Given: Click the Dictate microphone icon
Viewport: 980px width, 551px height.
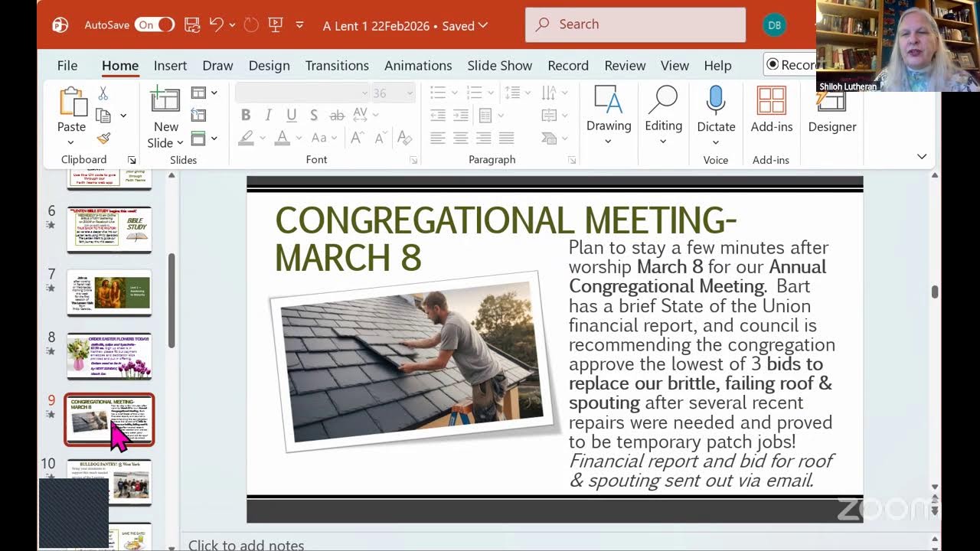Looking at the screenshot, I should [716, 100].
